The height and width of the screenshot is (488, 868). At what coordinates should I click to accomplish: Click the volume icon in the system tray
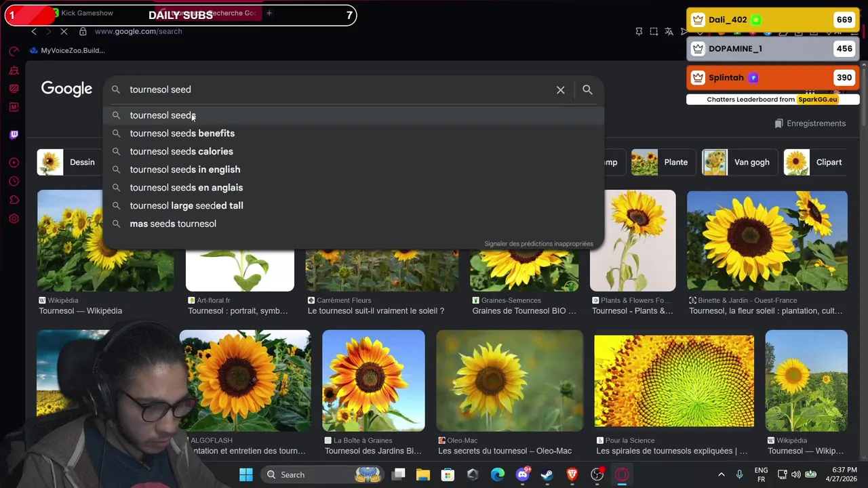[795, 474]
